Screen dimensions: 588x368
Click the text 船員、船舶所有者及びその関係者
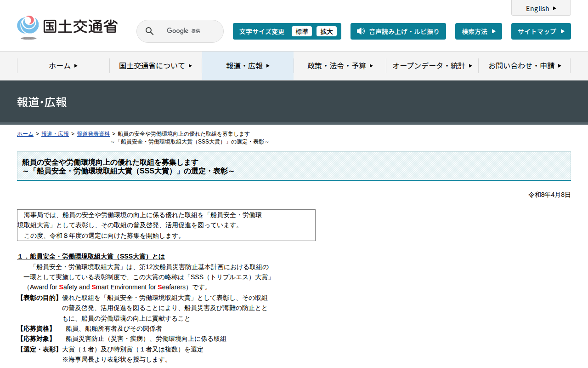click(x=114, y=328)
